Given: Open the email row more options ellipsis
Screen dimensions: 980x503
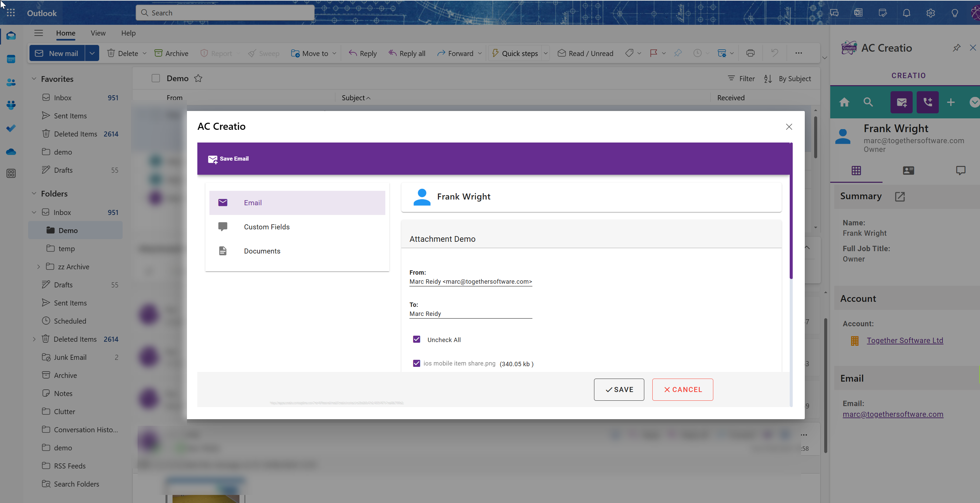Looking at the screenshot, I should click(804, 435).
